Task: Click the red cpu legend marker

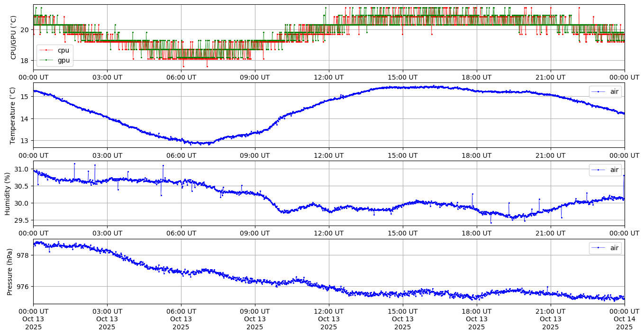Action: pos(46,50)
